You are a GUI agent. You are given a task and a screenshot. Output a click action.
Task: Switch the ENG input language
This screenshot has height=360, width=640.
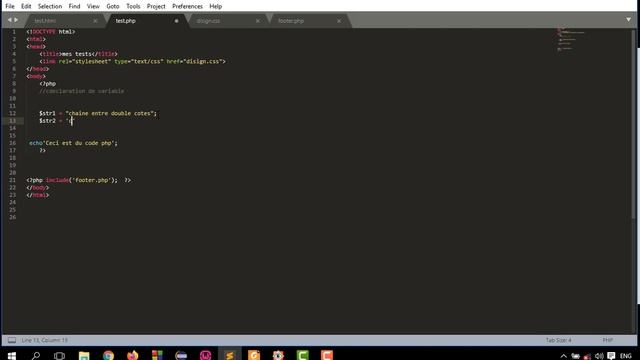[x=625, y=356]
